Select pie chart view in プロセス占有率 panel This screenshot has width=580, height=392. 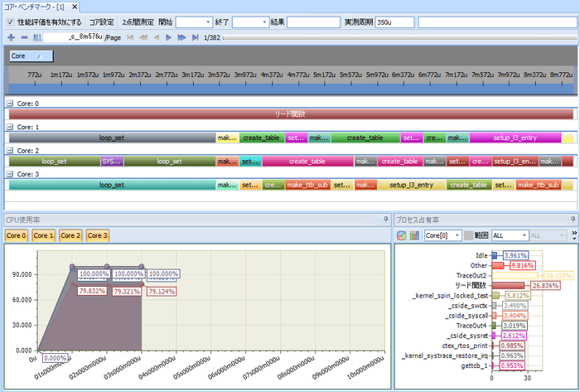coord(402,235)
